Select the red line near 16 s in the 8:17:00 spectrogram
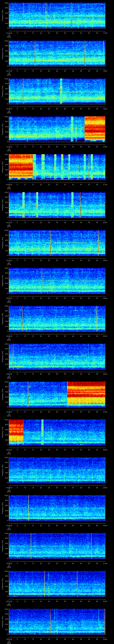Viewport: 114px width, 644px height. [35, 53]
